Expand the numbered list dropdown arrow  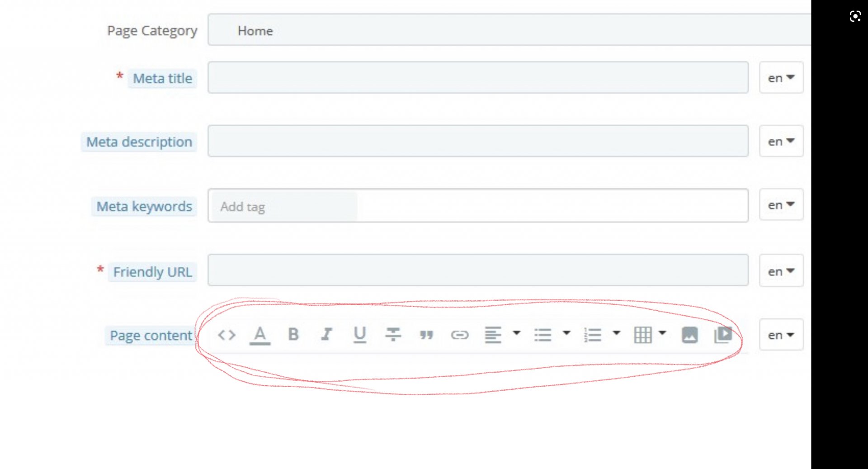(x=616, y=333)
